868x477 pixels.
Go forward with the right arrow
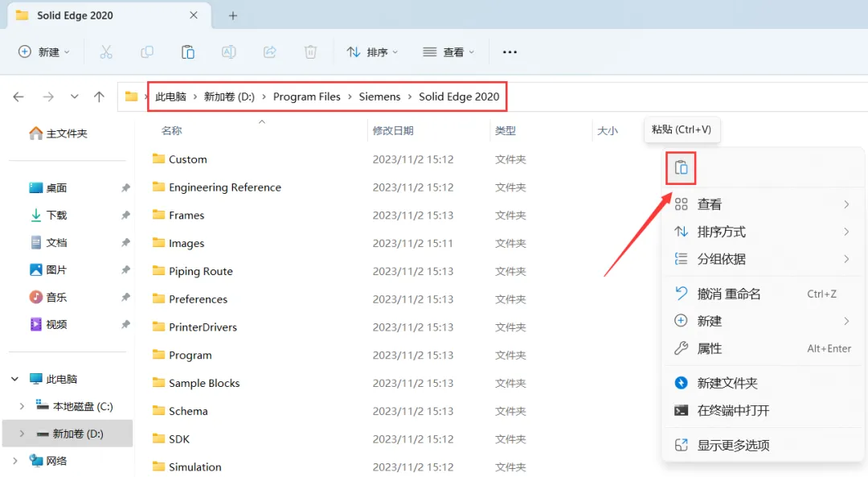coord(48,97)
